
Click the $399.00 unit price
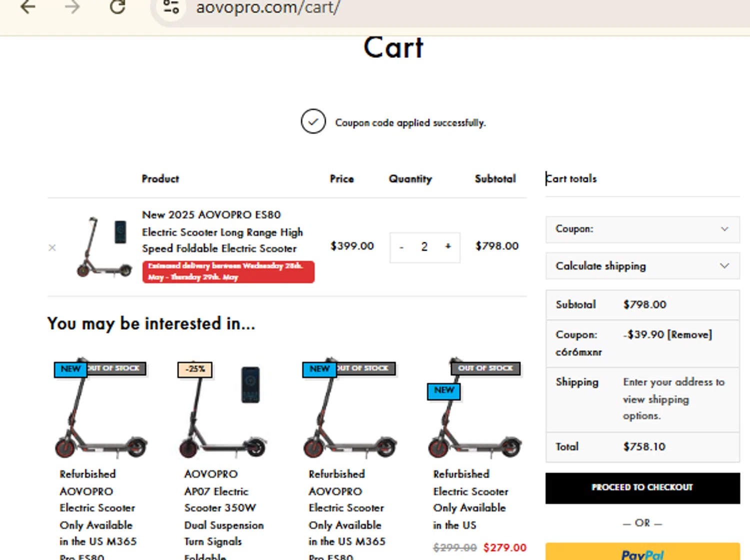pyautogui.click(x=352, y=246)
